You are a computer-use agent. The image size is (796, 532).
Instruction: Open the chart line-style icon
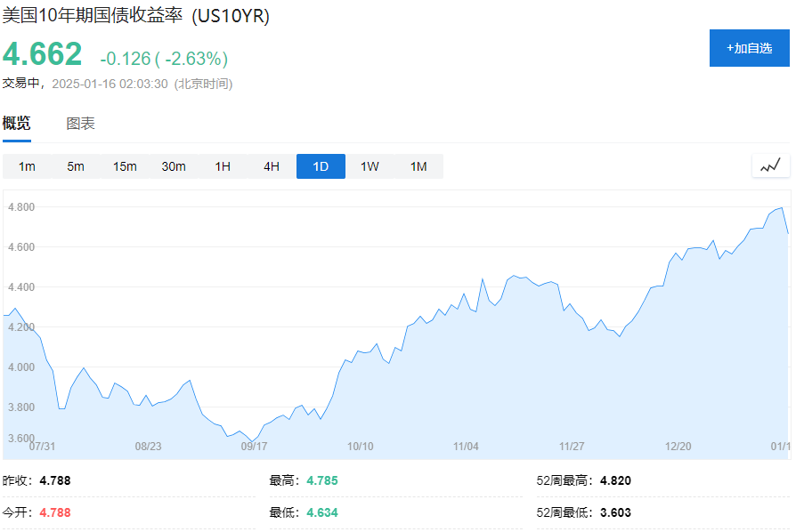[769, 165]
